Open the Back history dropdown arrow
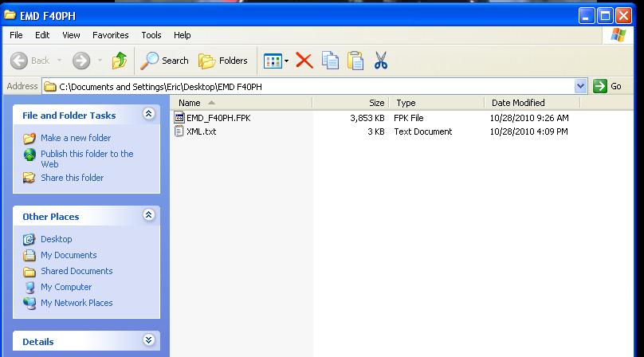The image size is (644, 357). pos(59,61)
